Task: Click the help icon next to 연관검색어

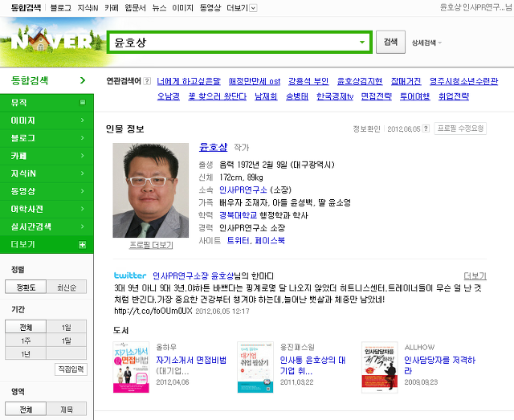Action: [x=147, y=81]
